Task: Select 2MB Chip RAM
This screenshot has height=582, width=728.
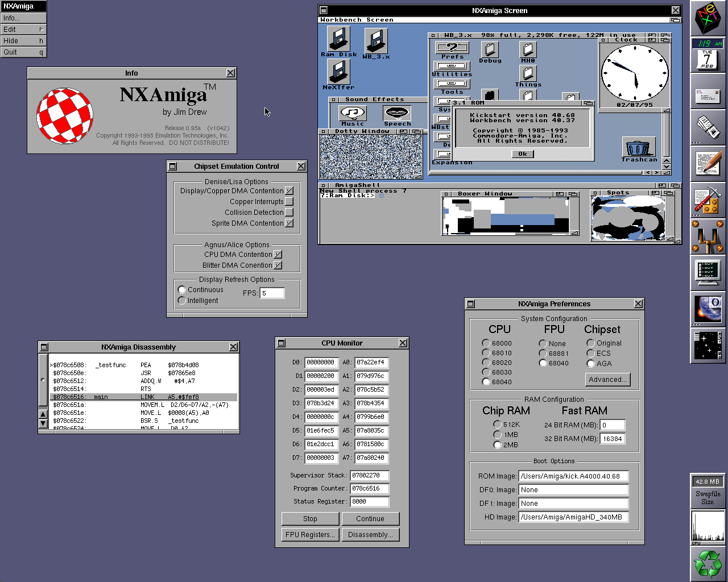Action: coord(498,445)
